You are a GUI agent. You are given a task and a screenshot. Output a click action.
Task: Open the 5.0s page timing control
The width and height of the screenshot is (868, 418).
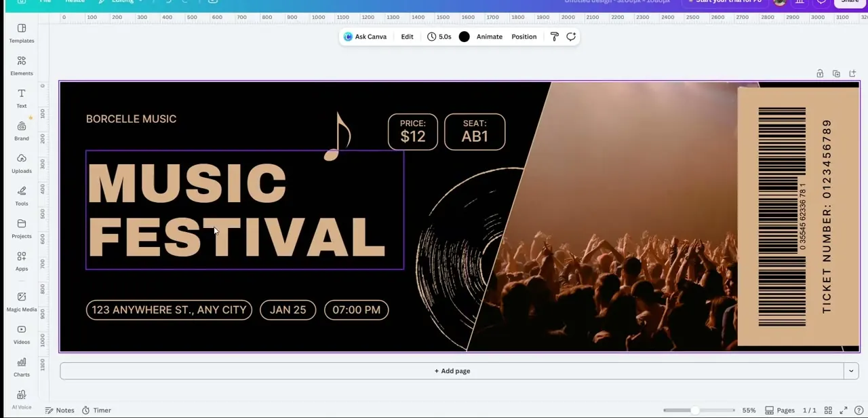point(439,37)
